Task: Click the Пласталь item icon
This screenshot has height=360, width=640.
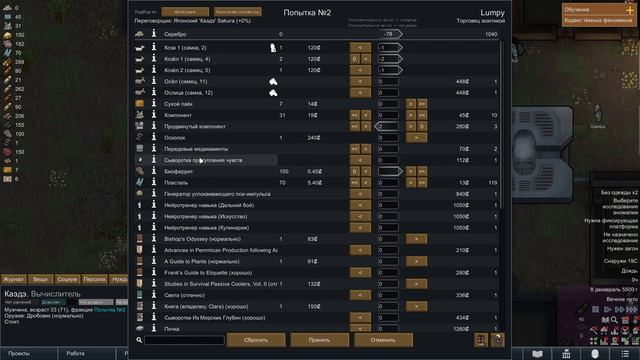Action: coord(140,182)
